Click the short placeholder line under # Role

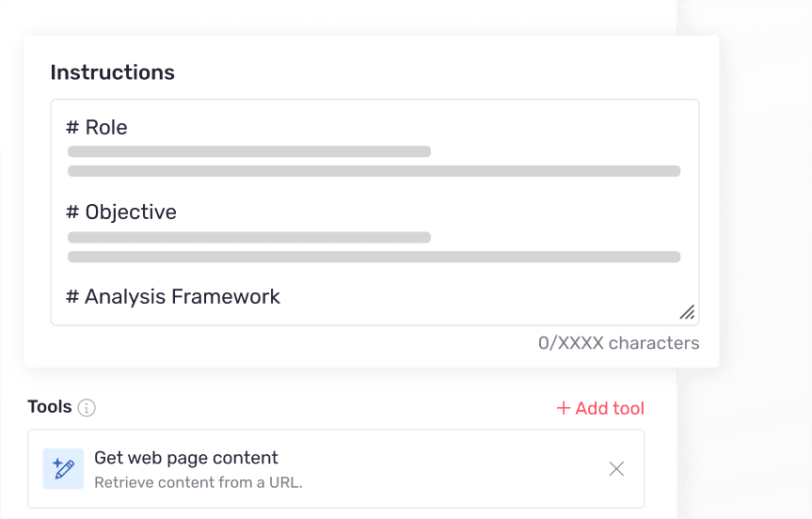click(x=249, y=151)
